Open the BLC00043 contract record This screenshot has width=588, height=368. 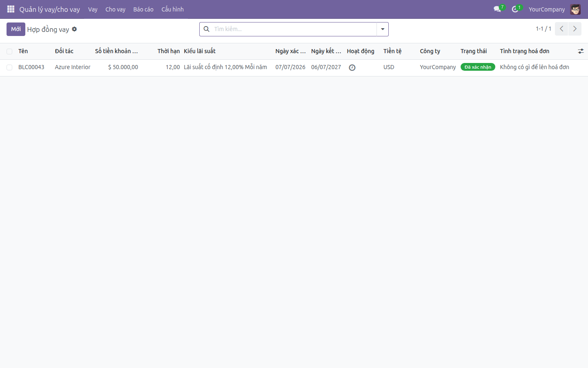31,67
